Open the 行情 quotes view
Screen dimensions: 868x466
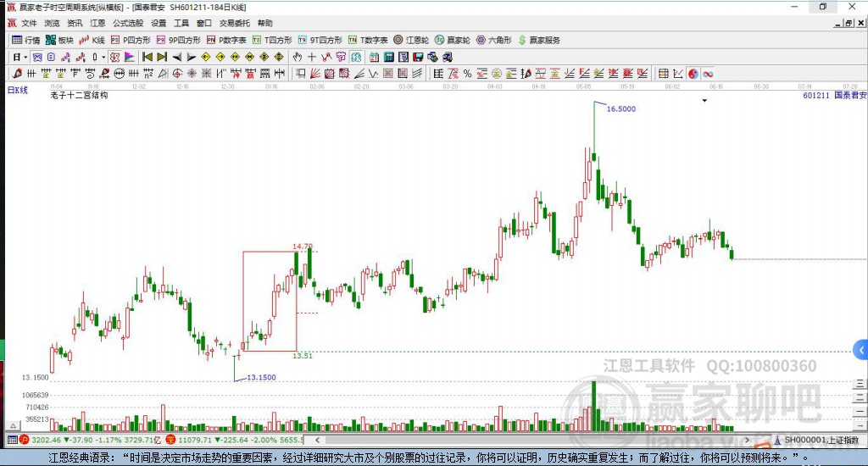[26, 40]
